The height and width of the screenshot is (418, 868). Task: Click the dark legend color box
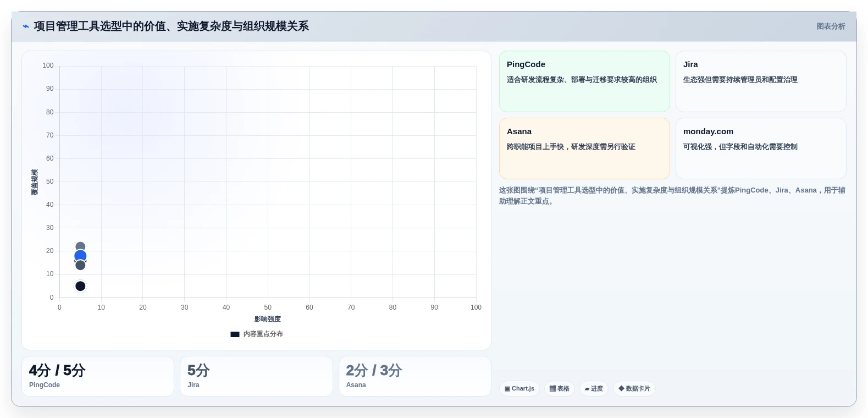[235, 334]
